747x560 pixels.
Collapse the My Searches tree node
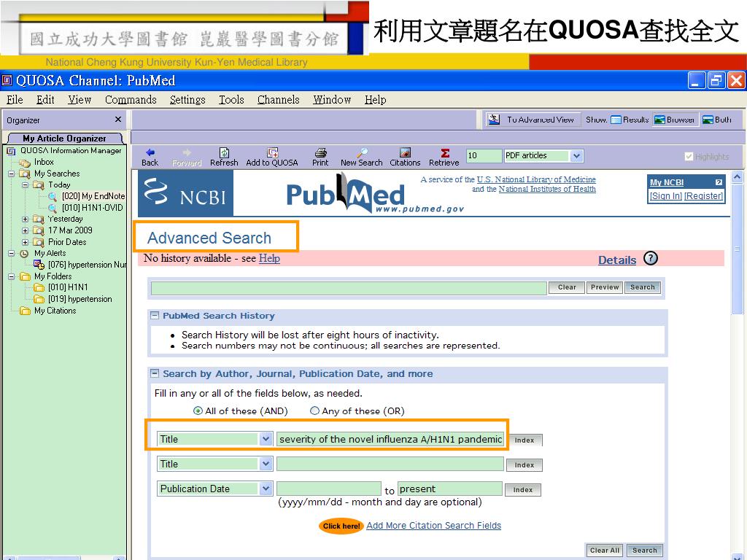[x=12, y=174]
